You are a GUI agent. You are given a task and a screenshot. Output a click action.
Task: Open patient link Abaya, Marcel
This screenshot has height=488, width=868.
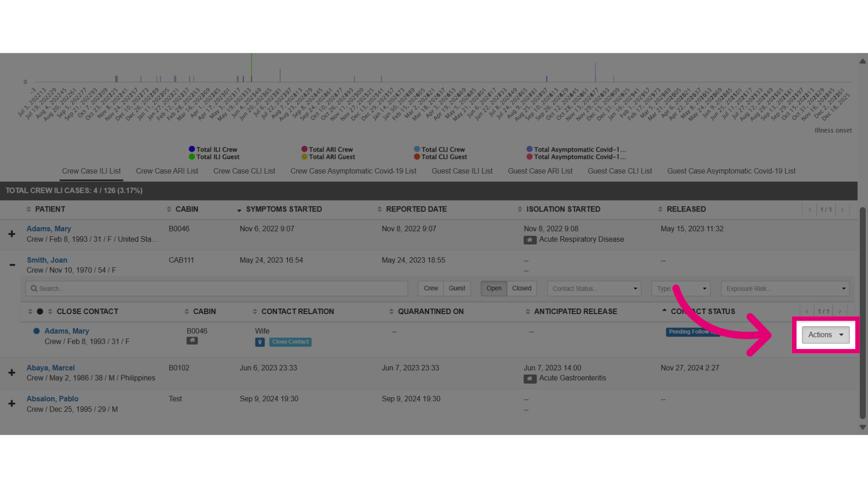(51, 368)
